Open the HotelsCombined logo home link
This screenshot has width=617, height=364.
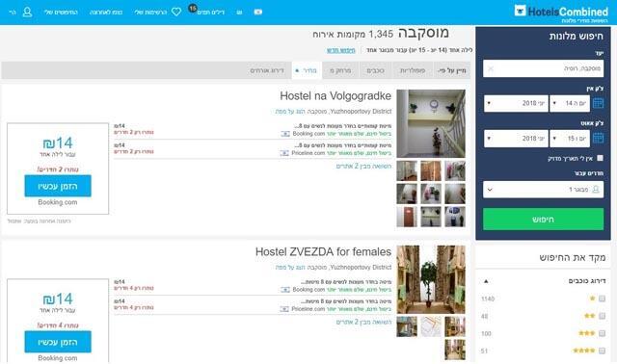point(561,13)
